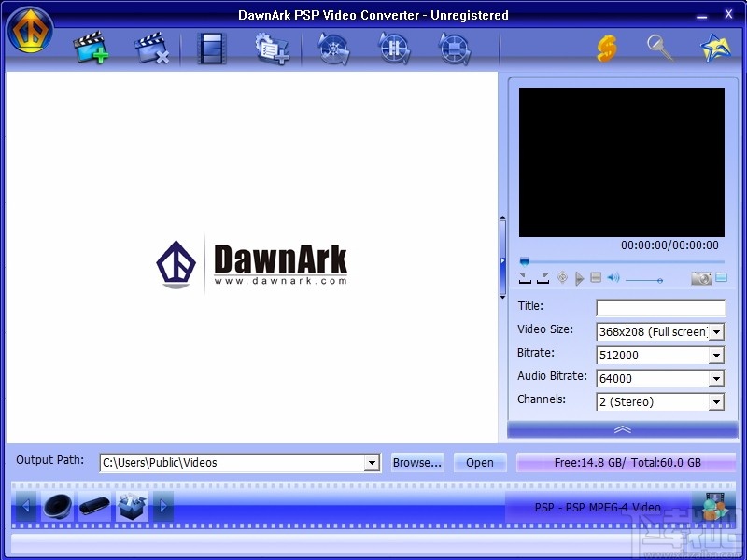Open the film clip editor icon
Screen dimensions: 747x560
coord(212,49)
